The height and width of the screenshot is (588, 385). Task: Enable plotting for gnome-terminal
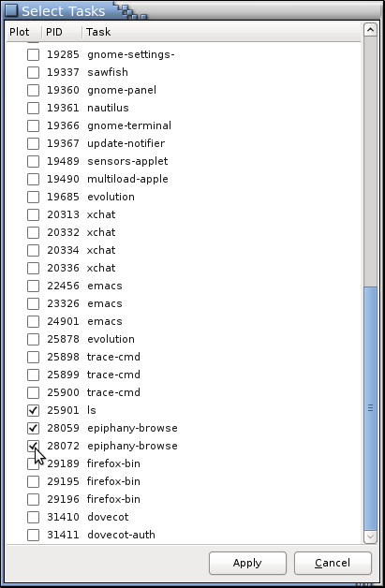pos(33,125)
